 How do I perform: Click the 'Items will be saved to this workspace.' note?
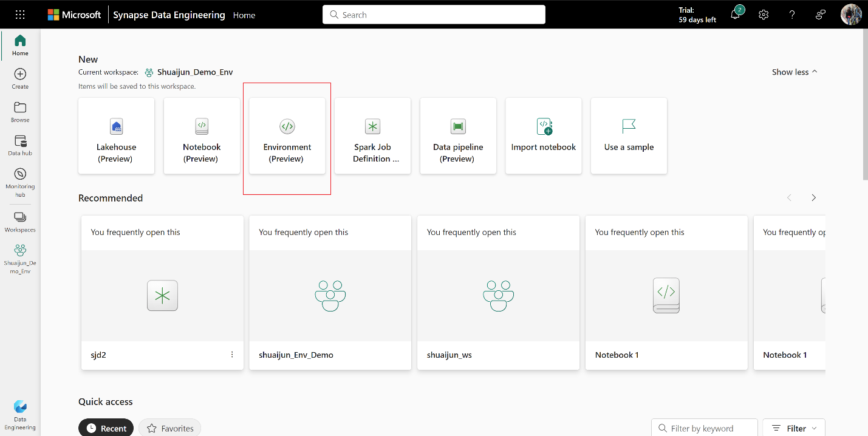click(x=137, y=86)
